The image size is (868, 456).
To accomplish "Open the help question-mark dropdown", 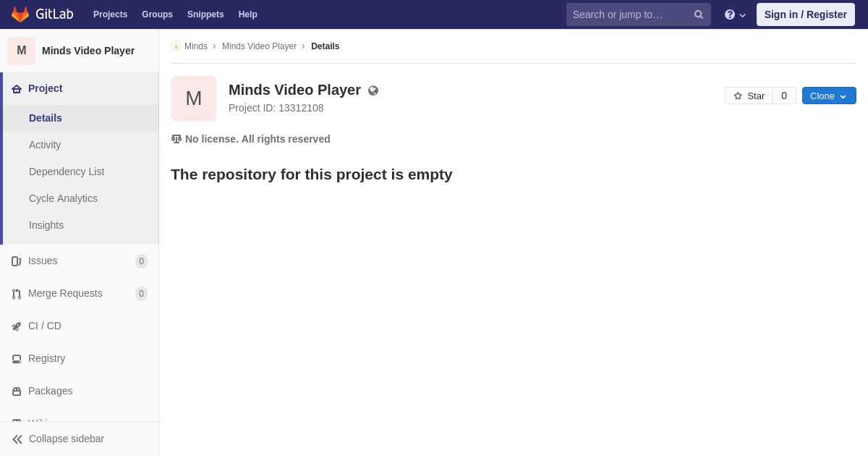I will coord(735,14).
